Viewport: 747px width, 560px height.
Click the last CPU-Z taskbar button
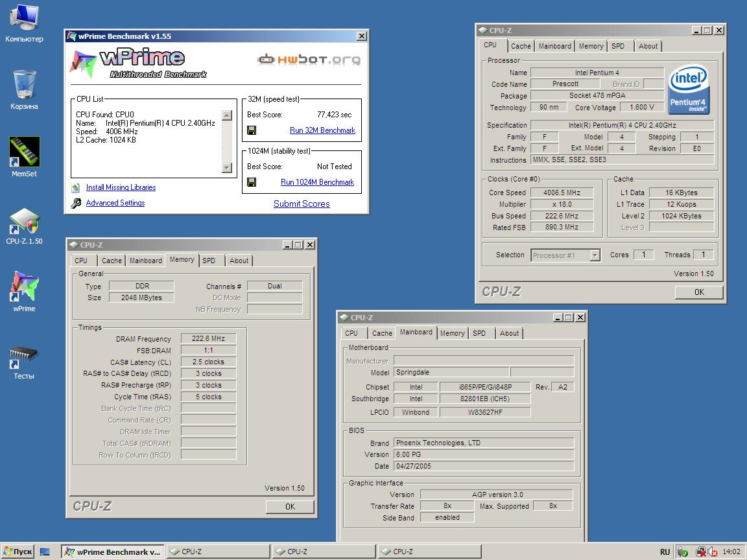(430, 552)
